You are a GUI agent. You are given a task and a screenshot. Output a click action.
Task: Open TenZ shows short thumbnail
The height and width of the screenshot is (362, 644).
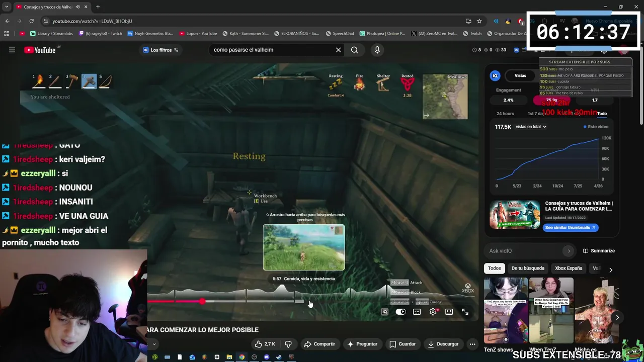506,310
